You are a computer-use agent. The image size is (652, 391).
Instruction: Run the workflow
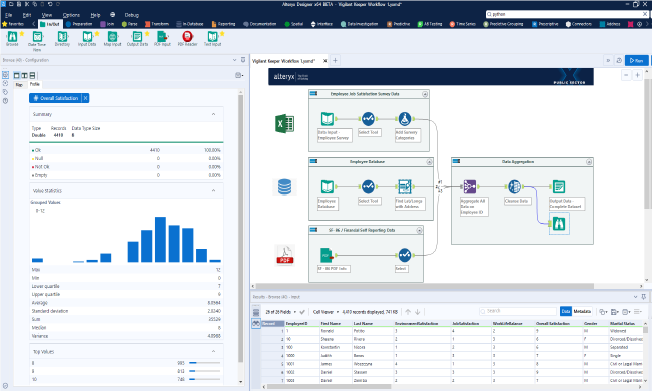[637, 61]
